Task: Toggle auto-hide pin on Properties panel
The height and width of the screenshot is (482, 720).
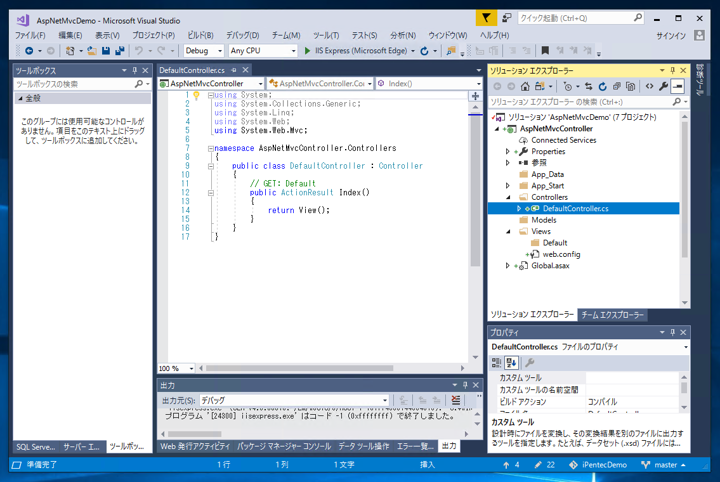Action: (673, 332)
